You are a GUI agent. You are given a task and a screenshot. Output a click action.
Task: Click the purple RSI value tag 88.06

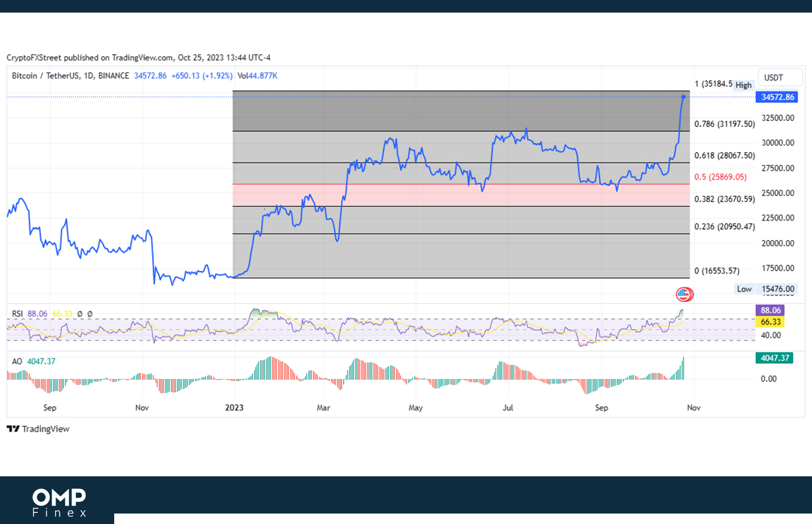pos(770,310)
